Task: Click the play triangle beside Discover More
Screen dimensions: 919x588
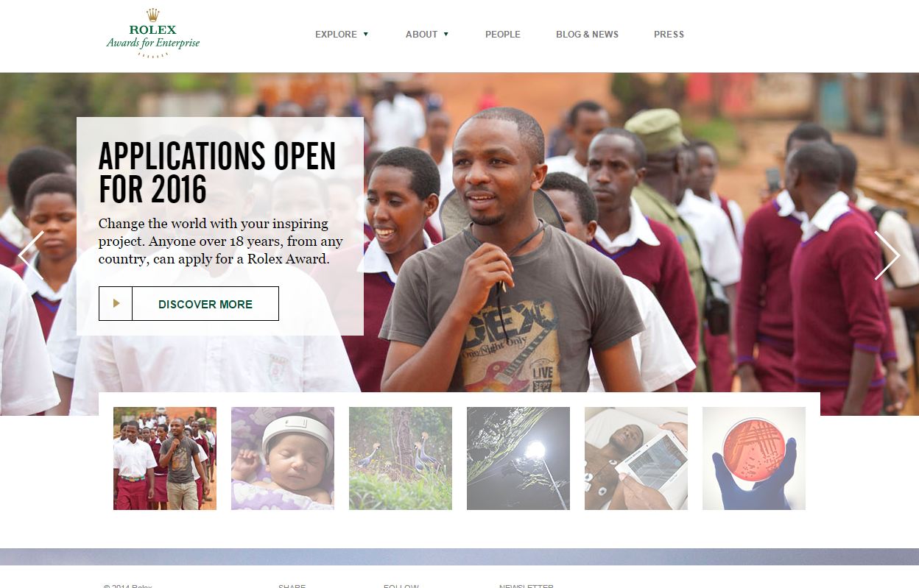Action: click(116, 303)
